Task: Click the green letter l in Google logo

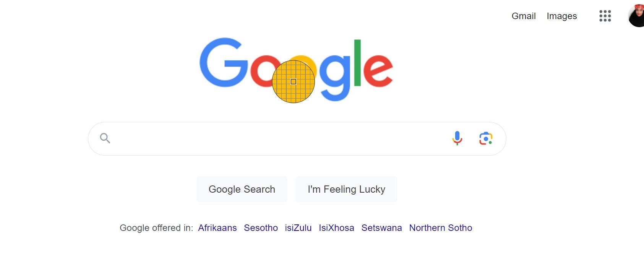Action: 357,63
